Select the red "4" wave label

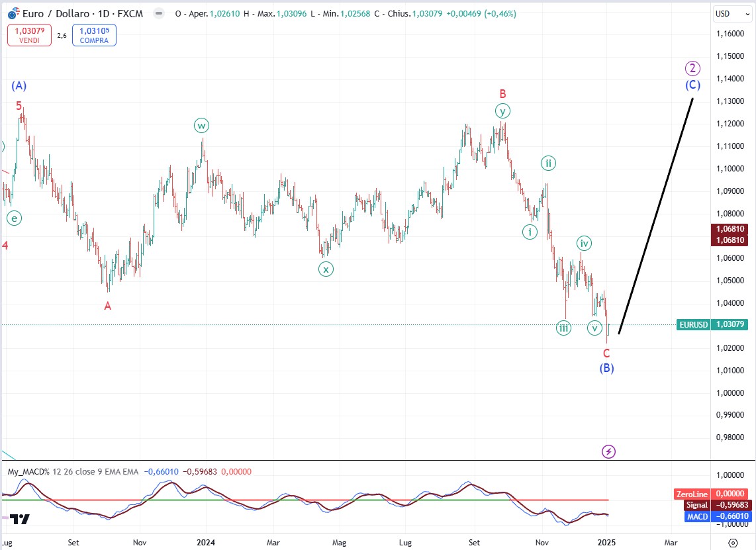(x=5, y=246)
